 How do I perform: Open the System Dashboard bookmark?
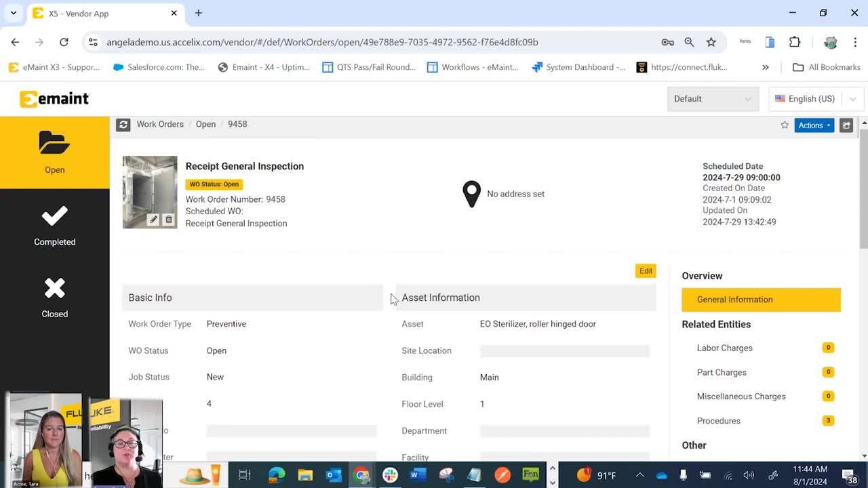click(x=579, y=67)
